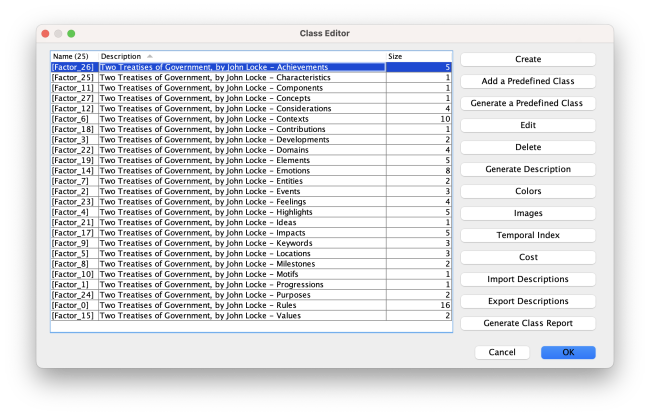This screenshot has height=416, width=650.
Task: Open the Colors settings
Action: click(528, 191)
